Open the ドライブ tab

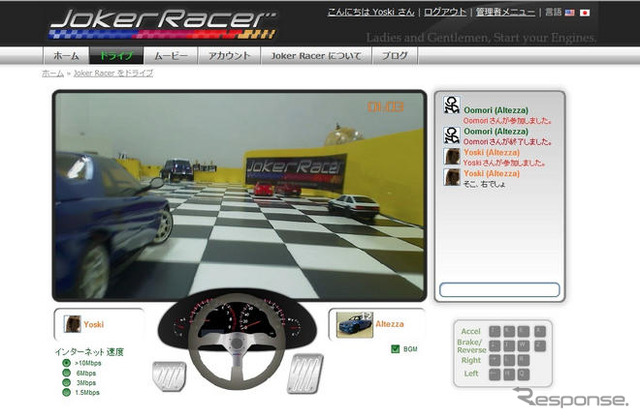pyautogui.click(x=116, y=55)
